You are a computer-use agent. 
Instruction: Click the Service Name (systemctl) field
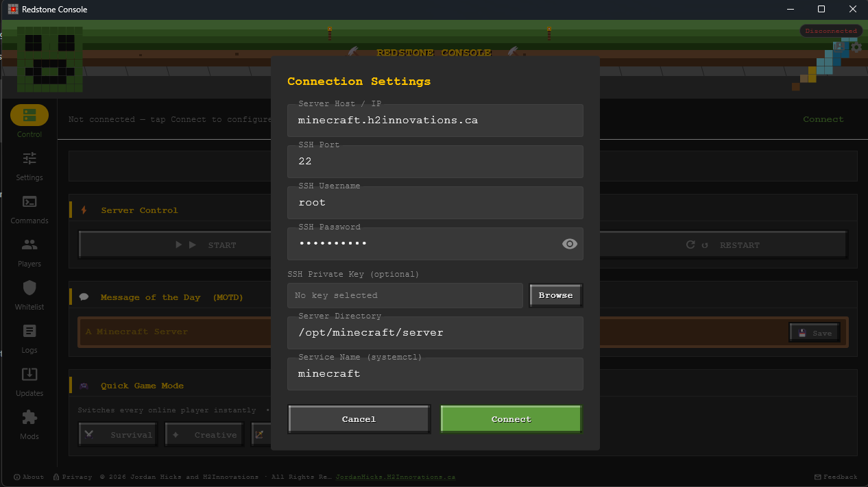[x=435, y=374]
